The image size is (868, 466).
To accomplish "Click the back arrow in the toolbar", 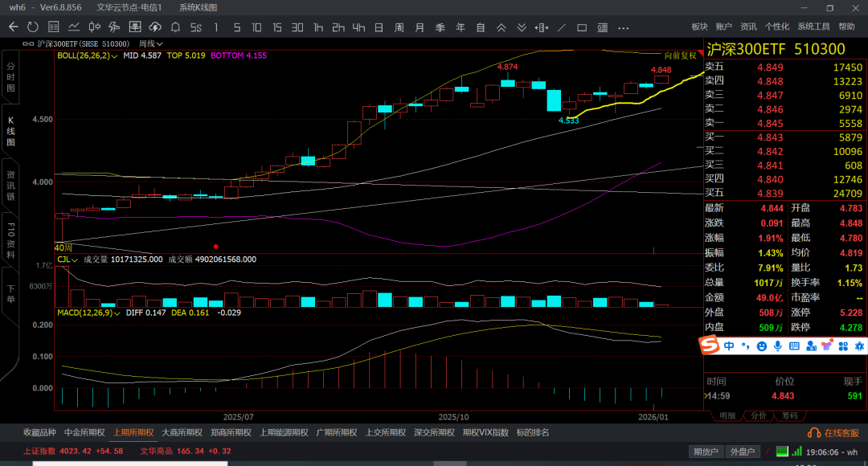I will tap(13, 27).
